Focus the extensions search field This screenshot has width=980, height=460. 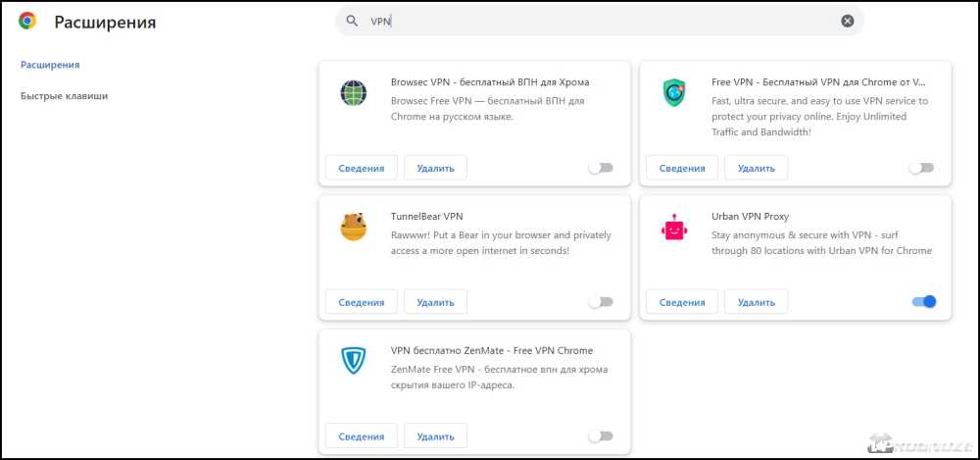pyautogui.click(x=600, y=22)
